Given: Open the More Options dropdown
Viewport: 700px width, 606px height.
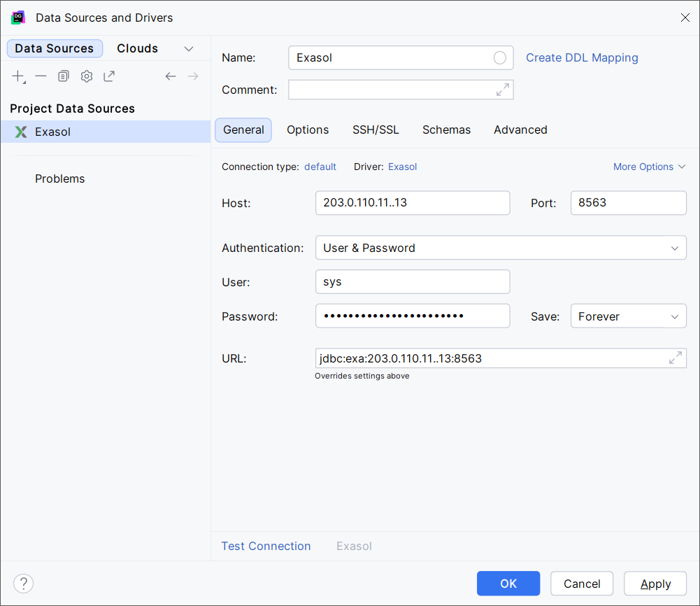Looking at the screenshot, I should pyautogui.click(x=649, y=167).
